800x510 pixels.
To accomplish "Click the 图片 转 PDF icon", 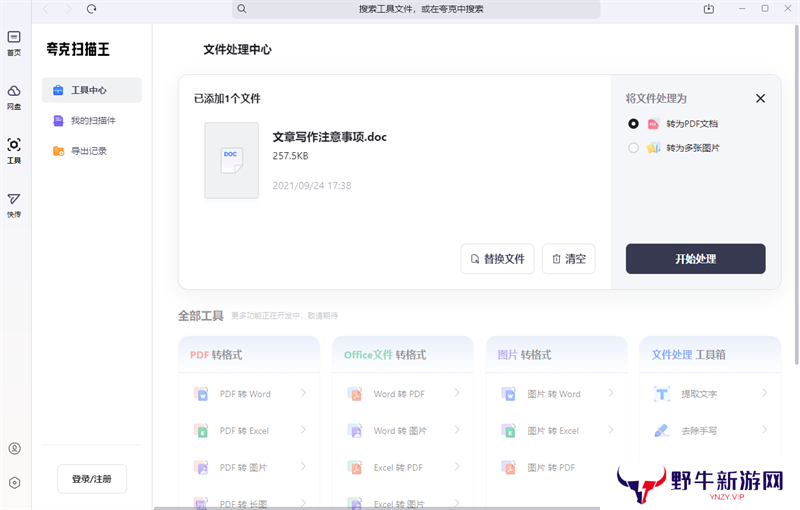I will coord(509,467).
